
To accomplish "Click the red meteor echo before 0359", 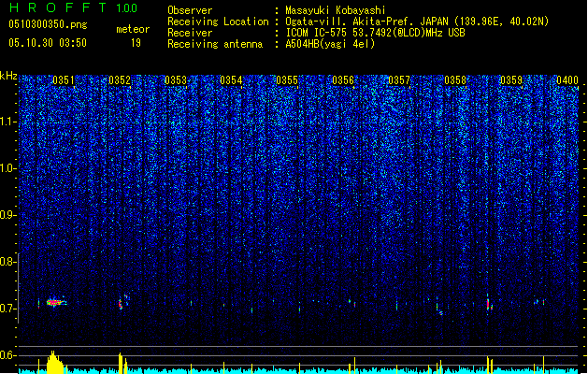I will tap(488, 304).
